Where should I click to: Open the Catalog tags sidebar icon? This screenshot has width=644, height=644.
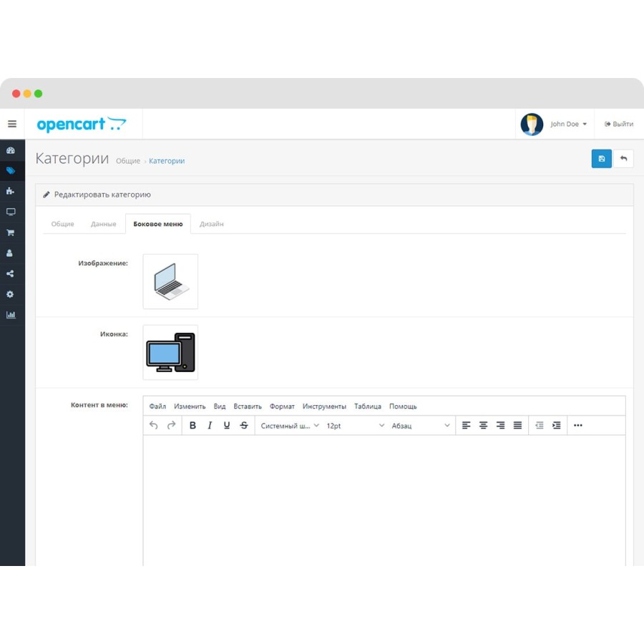click(11, 170)
